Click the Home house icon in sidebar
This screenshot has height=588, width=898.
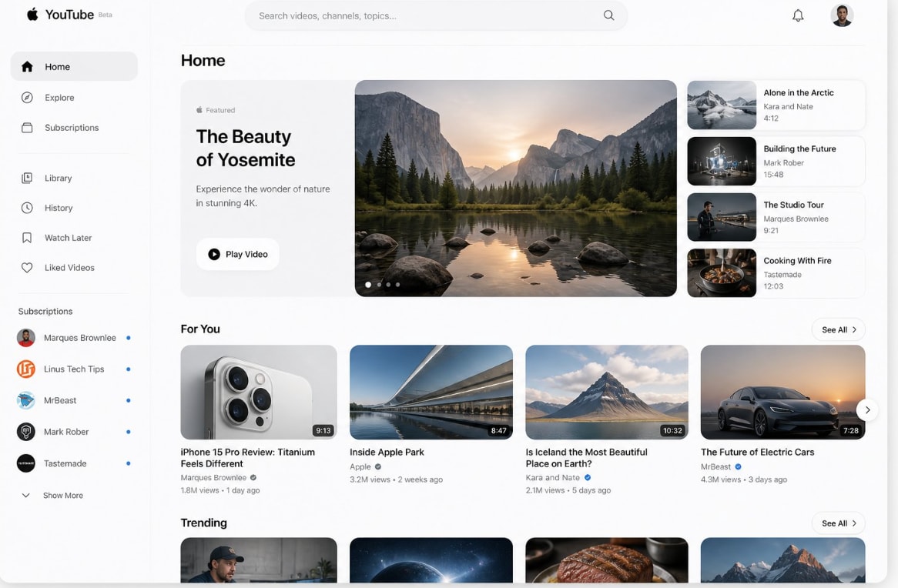coord(27,66)
